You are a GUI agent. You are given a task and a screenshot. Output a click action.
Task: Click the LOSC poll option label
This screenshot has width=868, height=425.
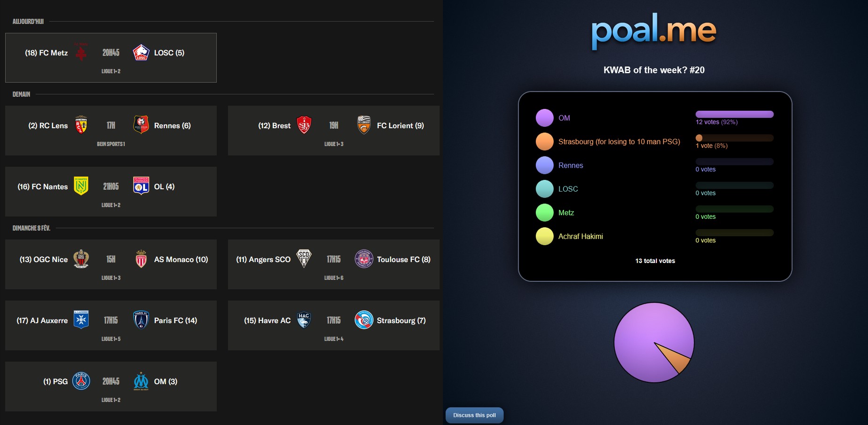[568, 189]
